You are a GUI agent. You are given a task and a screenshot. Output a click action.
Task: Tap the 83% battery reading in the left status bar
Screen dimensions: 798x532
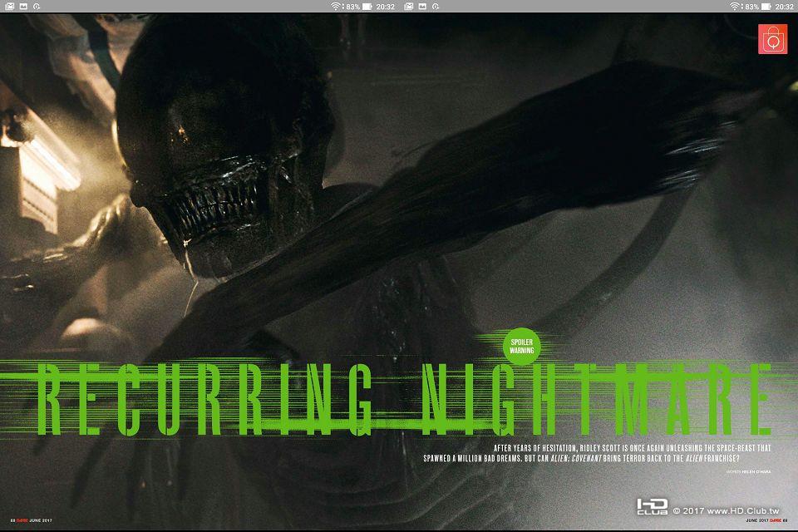(352, 7)
